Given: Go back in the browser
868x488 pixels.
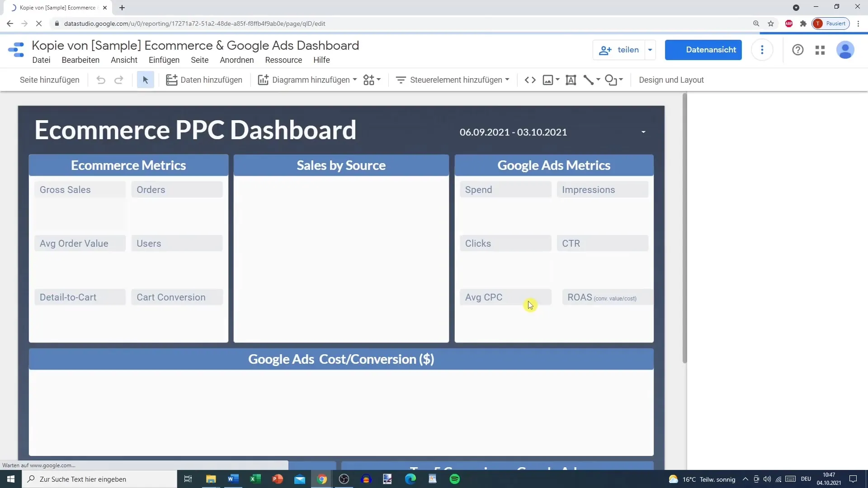Looking at the screenshot, I should [x=10, y=23].
